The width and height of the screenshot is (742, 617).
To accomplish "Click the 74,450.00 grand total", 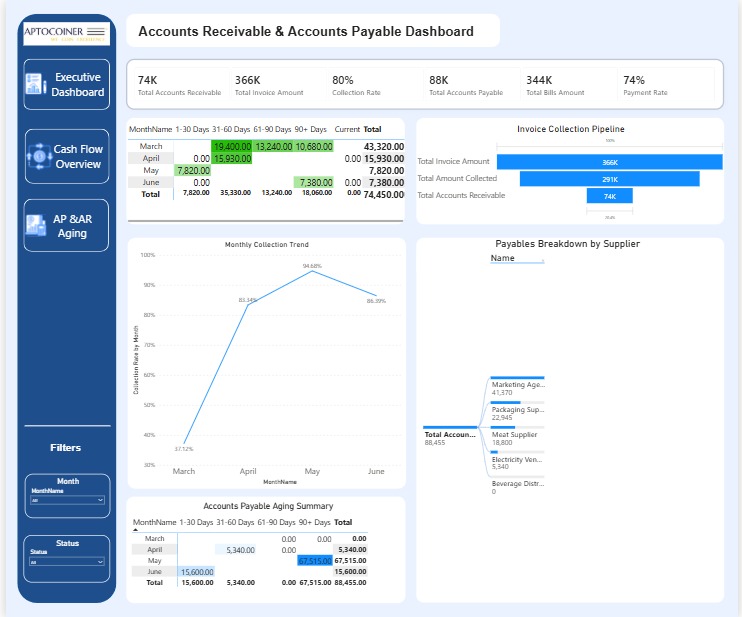I will [384, 194].
